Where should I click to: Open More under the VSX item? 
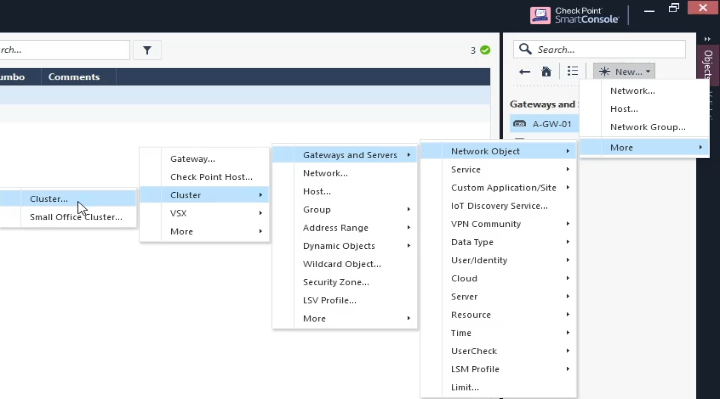pyautogui.click(x=204, y=231)
